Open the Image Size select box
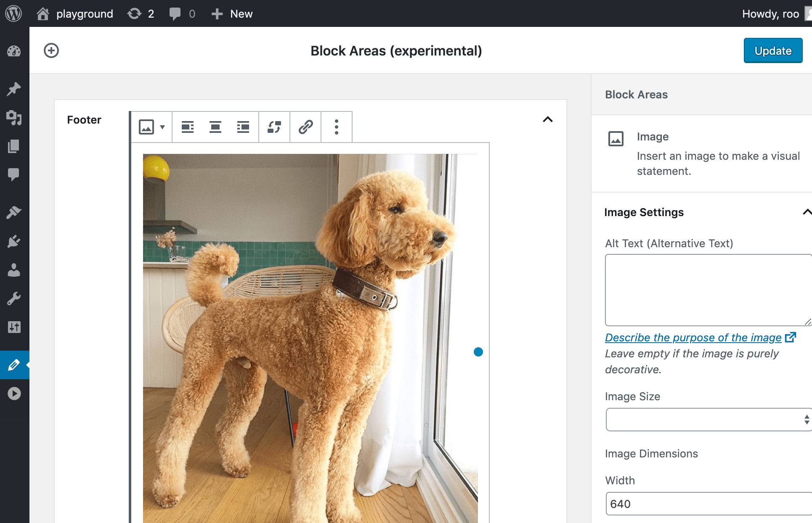Viewport: 812px width, 523px height. pyautogui.click(x=709, y=420)
